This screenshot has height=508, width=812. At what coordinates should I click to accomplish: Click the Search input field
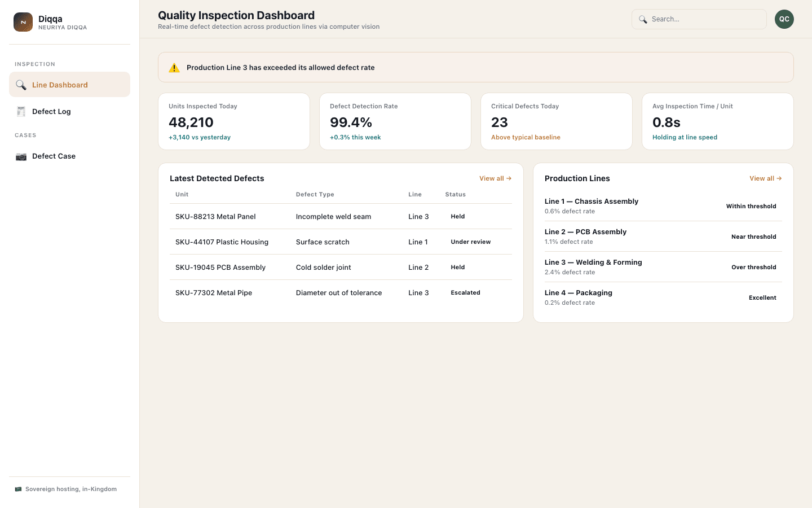click(699, 19)
